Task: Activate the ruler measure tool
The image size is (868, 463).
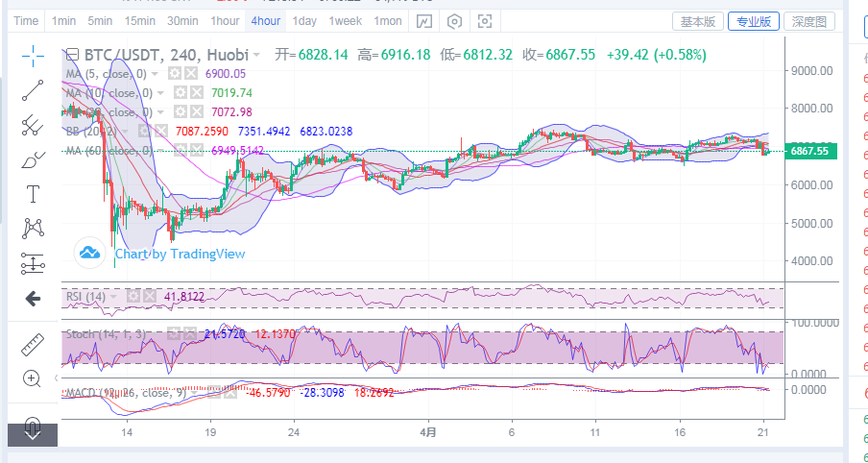Action: 33,343
